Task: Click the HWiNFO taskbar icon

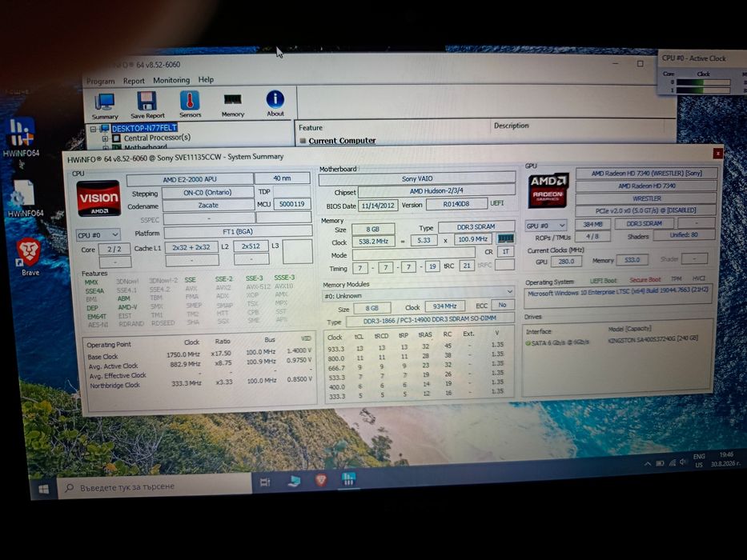Action: [348, 478]
